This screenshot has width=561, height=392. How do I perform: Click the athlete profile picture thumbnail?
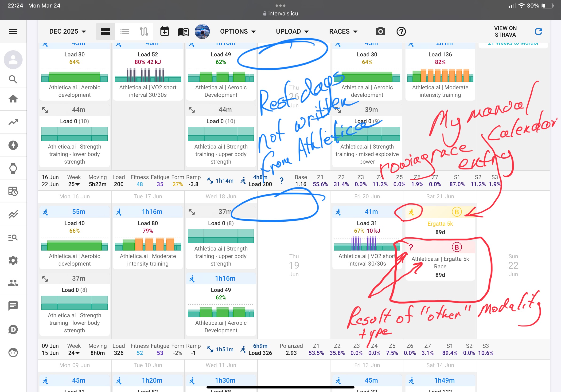(x=202, y=31)
